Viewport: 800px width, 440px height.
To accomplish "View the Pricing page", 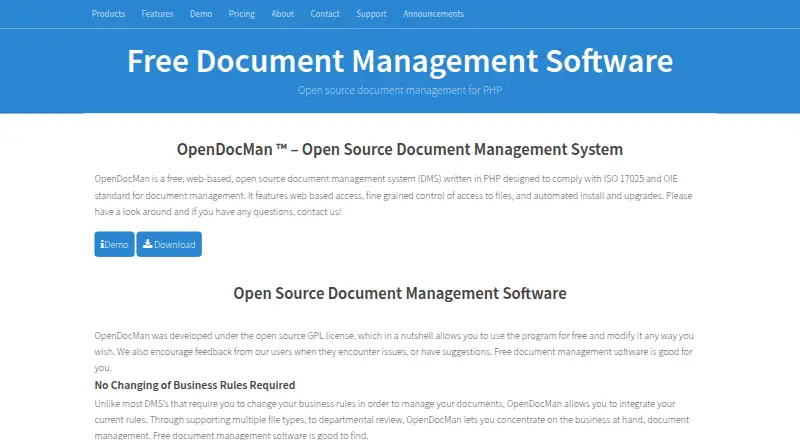I will tap(242, 14).
